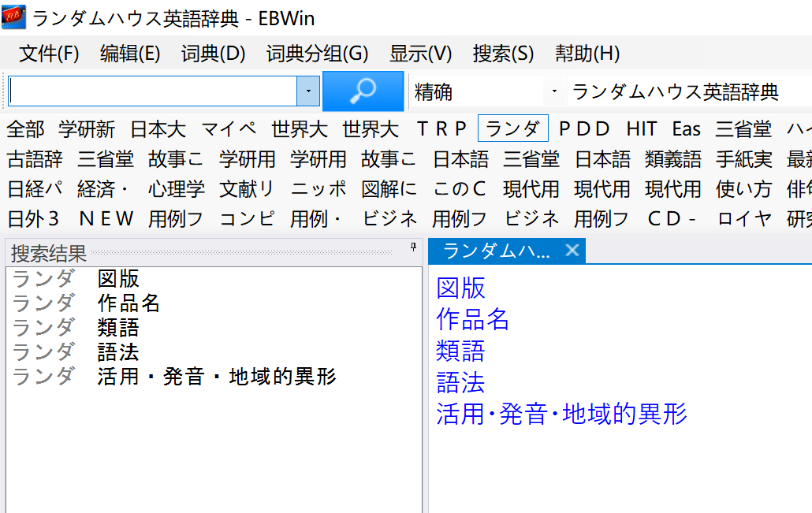
Task: Select the 日本大 dictionary button
Action: click(x=158, y=128)
